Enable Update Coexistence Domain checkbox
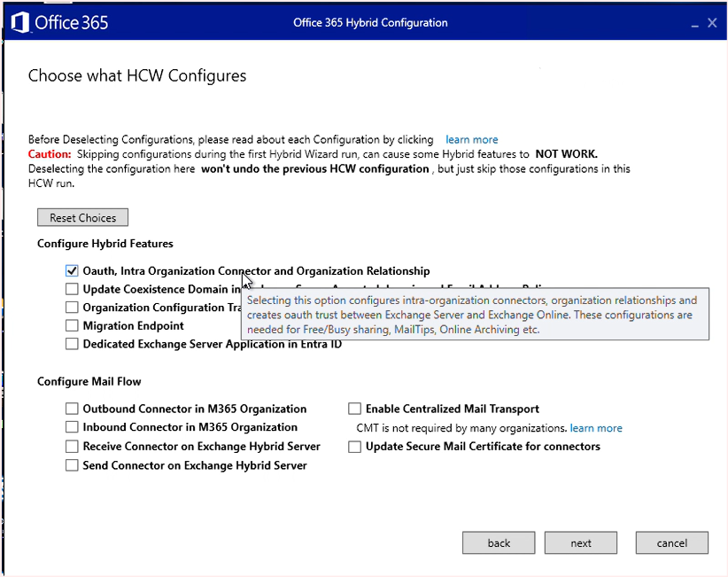Screen dimensions: 728x577 pos(72,289)
